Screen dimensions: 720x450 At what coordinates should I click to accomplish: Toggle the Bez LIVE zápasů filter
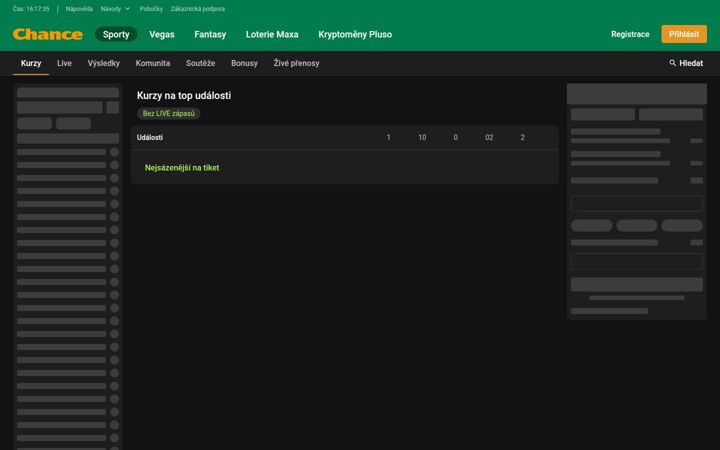(169, 113)
